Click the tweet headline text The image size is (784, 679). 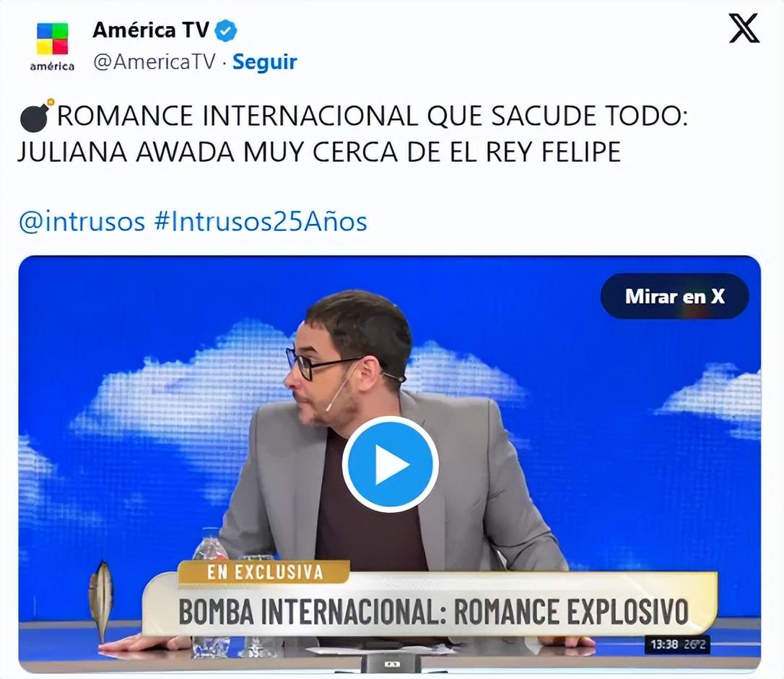[x=353, y=134]
